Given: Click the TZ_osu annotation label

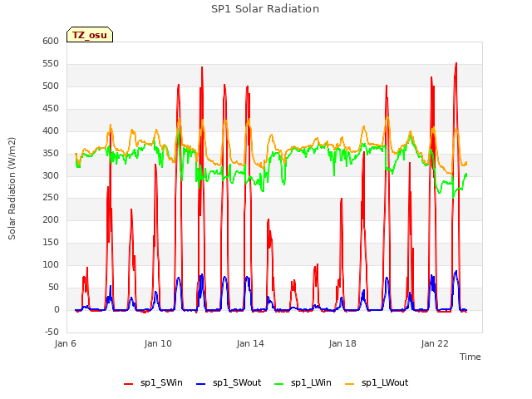Looking at the screenshot, I should (x=90, y=35).
